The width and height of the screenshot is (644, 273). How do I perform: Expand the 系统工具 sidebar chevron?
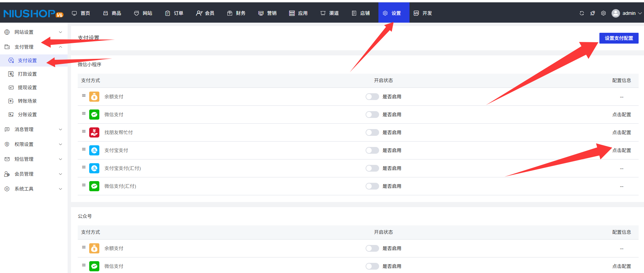click(60, 189)
